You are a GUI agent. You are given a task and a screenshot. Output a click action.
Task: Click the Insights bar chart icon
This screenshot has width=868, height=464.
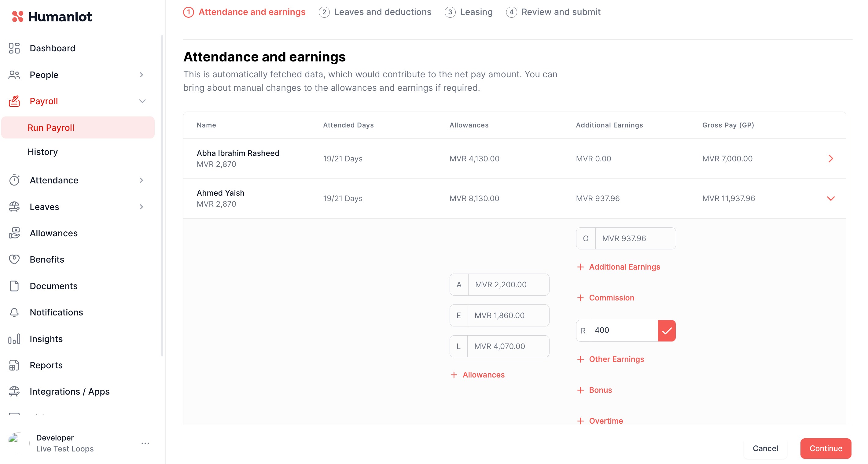[x=14, y=339]
